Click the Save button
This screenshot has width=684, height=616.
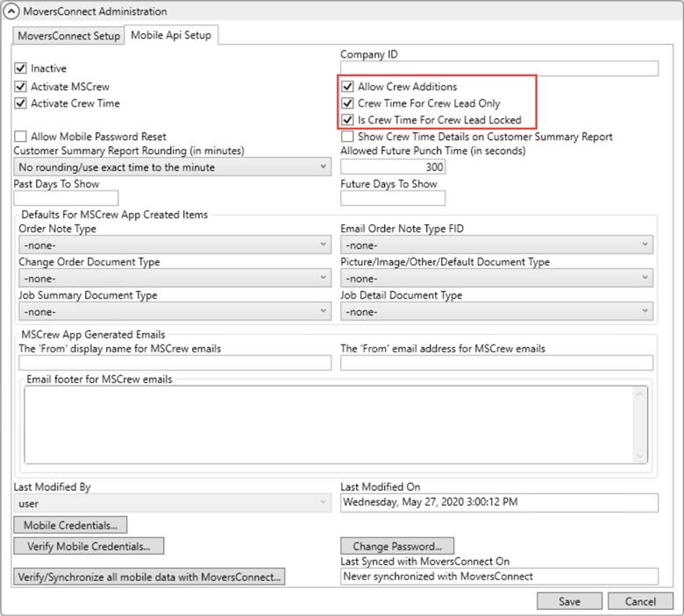569,601
